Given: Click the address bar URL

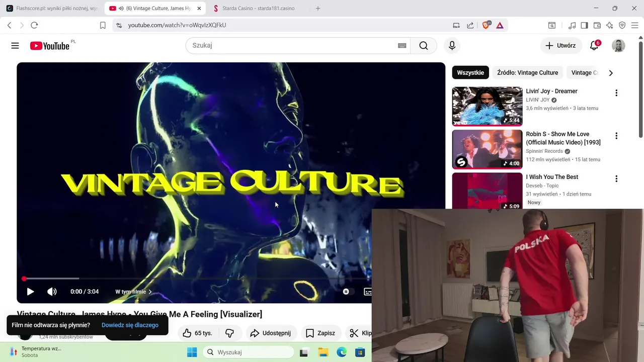Looking at the screenshot, I should coord(177,25).
